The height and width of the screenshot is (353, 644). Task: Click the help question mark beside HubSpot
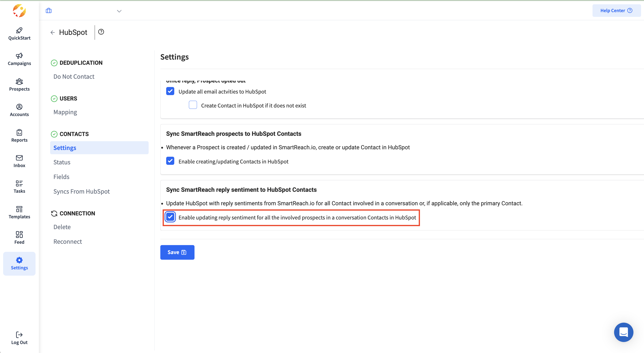[x=101, y=32]
